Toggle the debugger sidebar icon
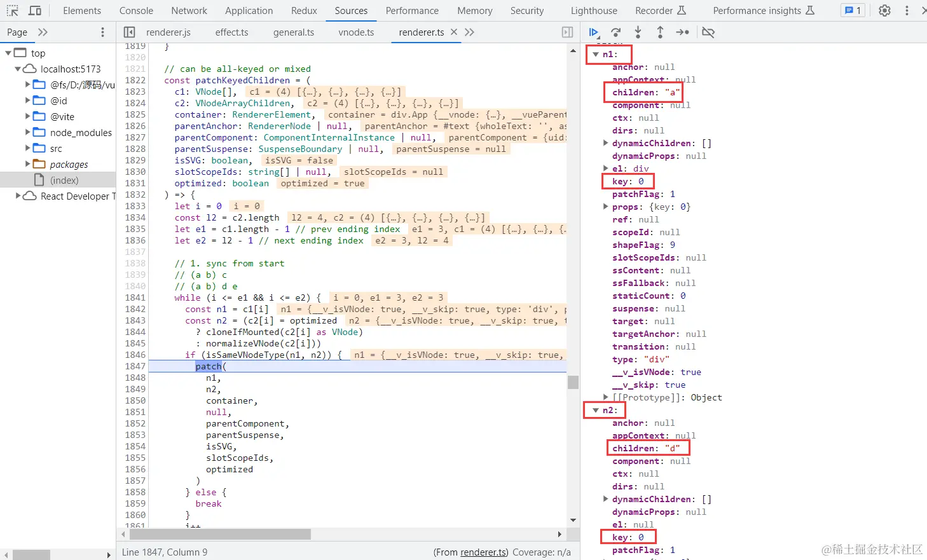 coord(568,32)
